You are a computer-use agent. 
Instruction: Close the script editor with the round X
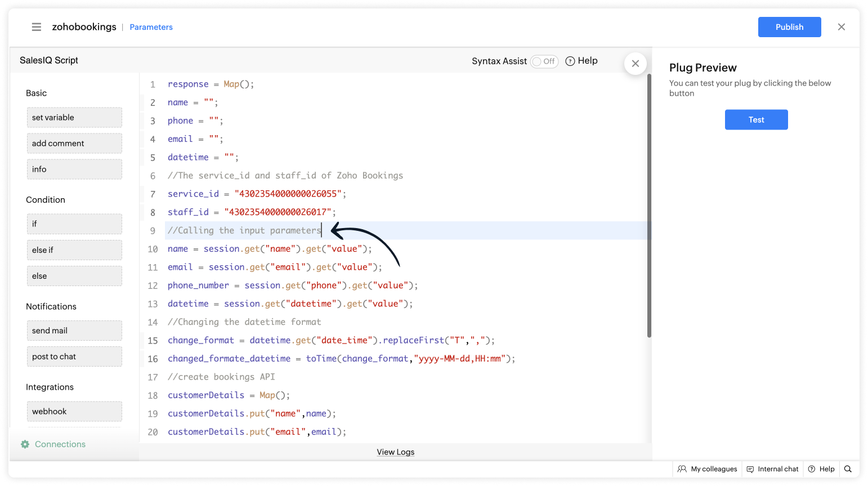(635, 64)
